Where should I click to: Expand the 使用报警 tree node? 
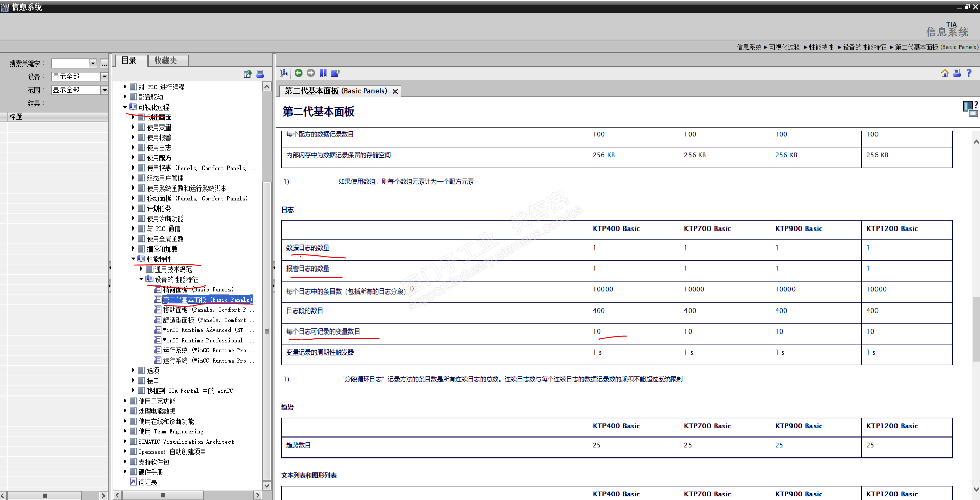click(133, 137)
